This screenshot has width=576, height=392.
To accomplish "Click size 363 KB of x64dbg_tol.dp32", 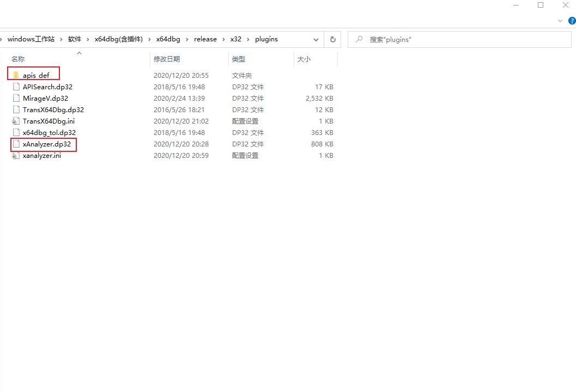I will click(x=322, y=132).
